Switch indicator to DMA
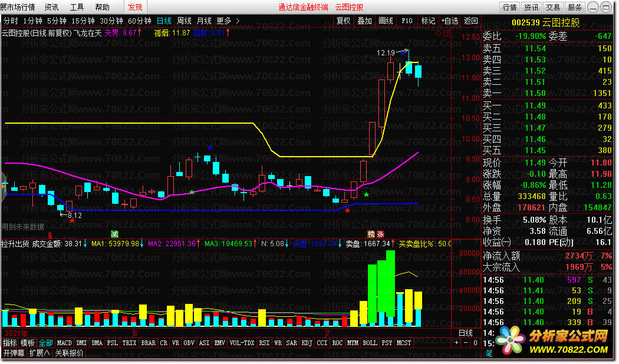Screen dimensions: 619x364 tap(97, 343)
